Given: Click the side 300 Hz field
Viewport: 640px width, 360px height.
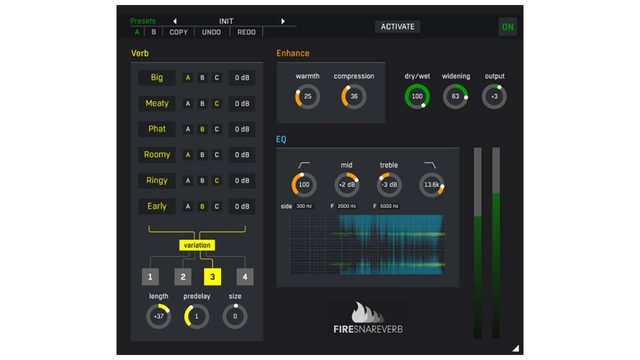Looking at the screenshot, I should coord(304,206).
